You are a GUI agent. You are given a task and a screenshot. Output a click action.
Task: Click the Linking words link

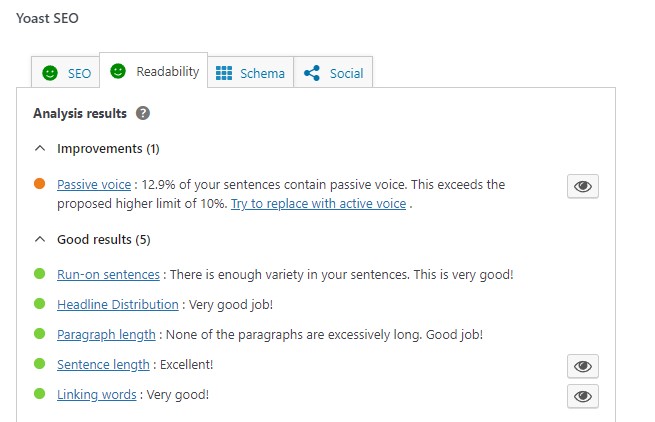(96, 394)
